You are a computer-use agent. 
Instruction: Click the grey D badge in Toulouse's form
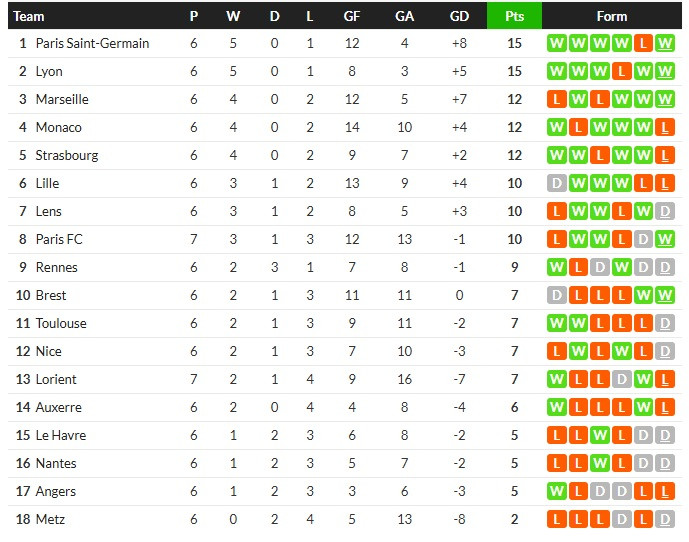(x=667, y=323)
